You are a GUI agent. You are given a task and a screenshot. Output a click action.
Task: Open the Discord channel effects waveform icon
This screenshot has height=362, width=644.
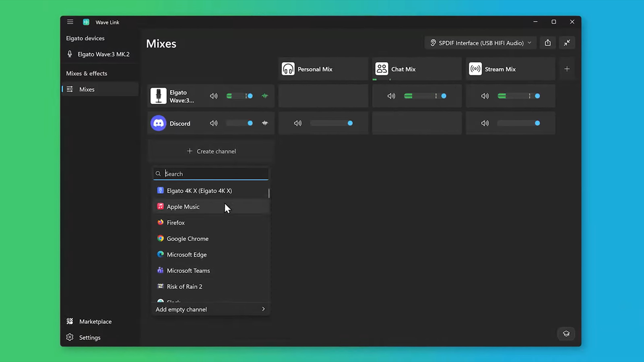pyautogui.click(x=265, y=123)
